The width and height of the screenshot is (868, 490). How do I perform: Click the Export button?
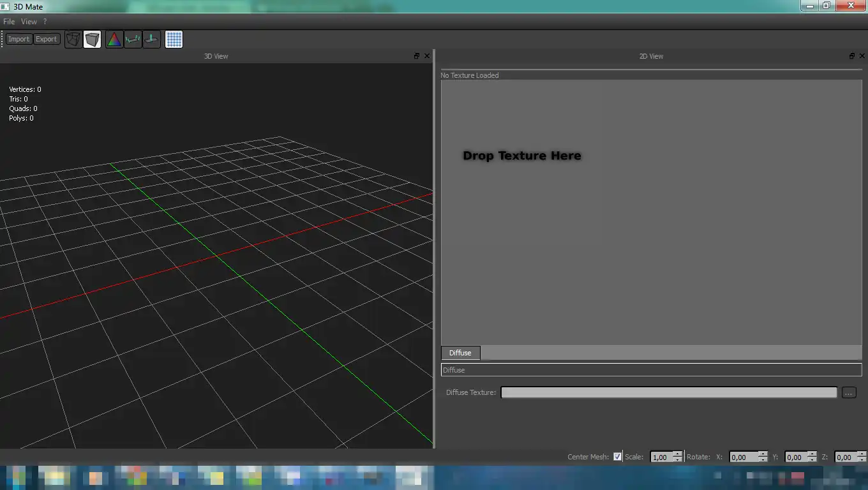coord(47,39)
